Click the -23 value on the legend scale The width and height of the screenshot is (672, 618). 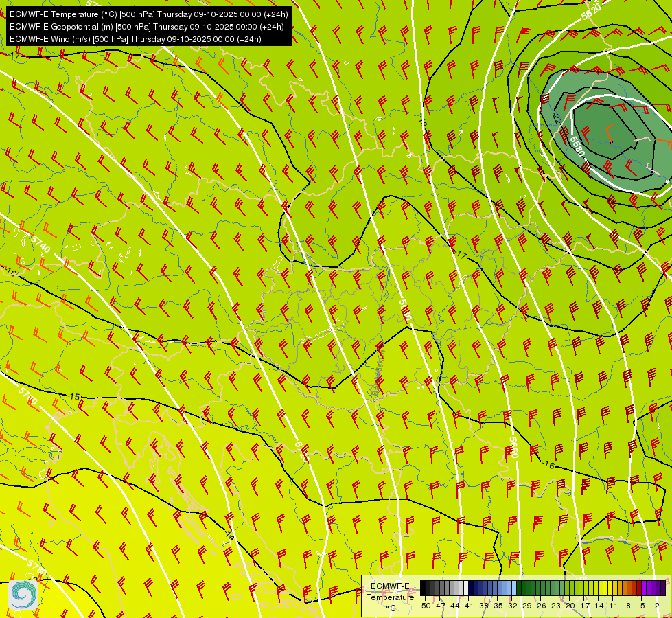point(554,606)
